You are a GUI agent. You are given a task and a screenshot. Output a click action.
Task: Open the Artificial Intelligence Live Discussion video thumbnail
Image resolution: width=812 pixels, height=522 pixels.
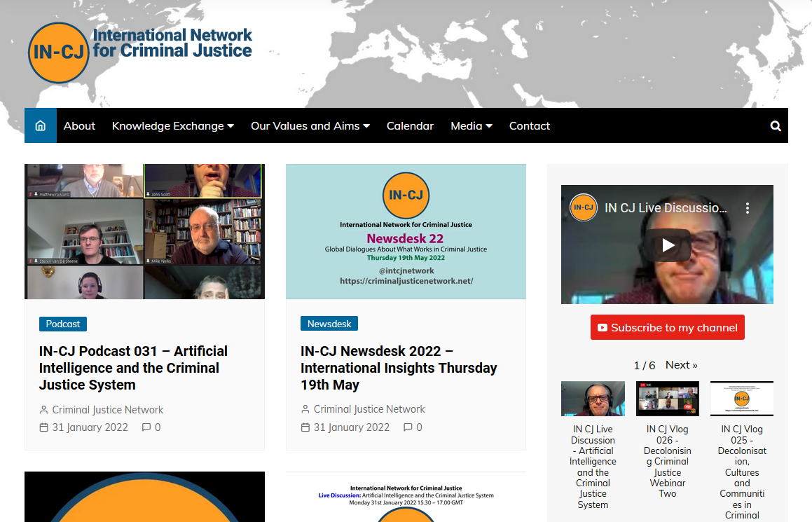click(593, 399)
